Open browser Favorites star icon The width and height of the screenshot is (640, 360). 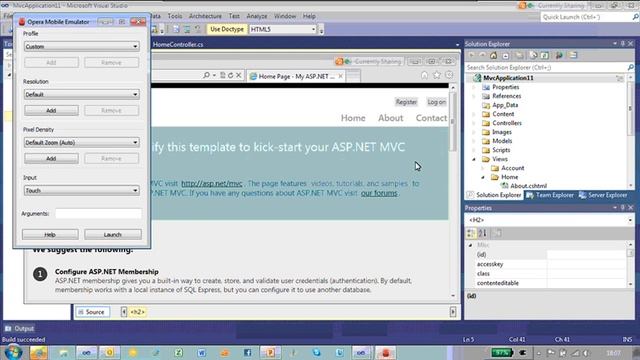437,75
